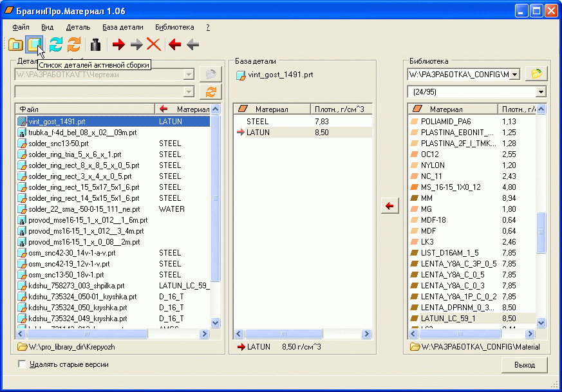Open filter dropdown below parts path
Screen dimensions: 562x392
(x=189, y=92)
